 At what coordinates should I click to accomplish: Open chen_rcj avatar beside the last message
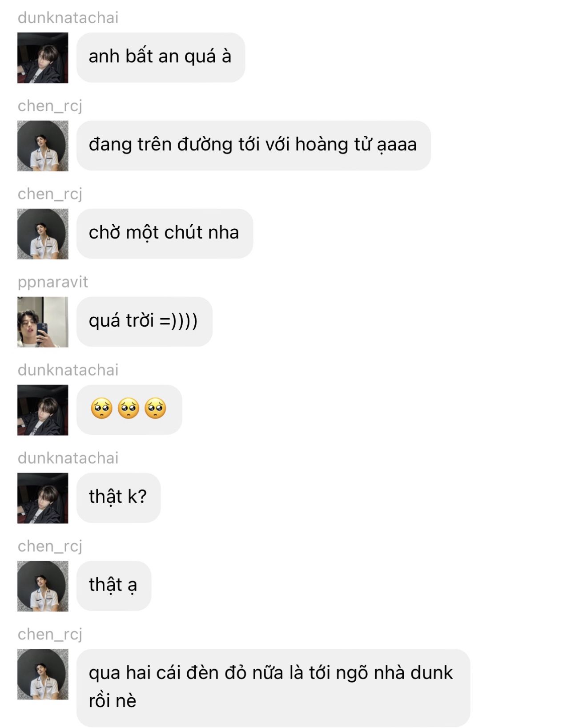point(43,675)
